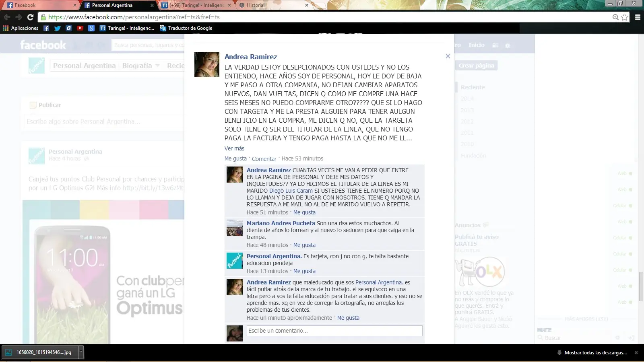Open the Aplicaciones bookmarks shortcut
644x362 pixels.
click(21, 28)
